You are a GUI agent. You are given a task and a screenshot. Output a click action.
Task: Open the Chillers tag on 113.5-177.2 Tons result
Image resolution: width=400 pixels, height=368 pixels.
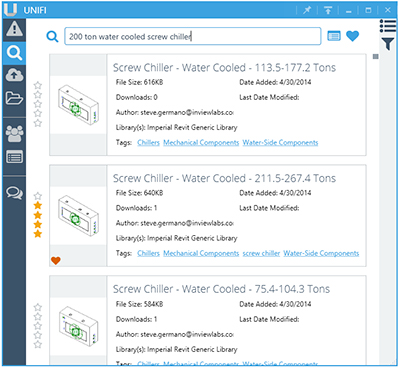148,143
